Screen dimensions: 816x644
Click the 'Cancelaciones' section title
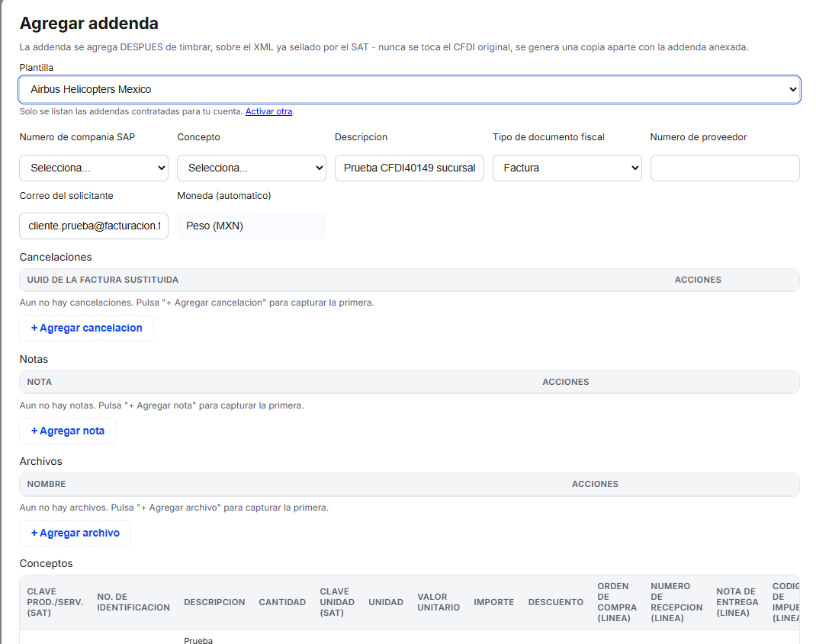pos(56,257)
